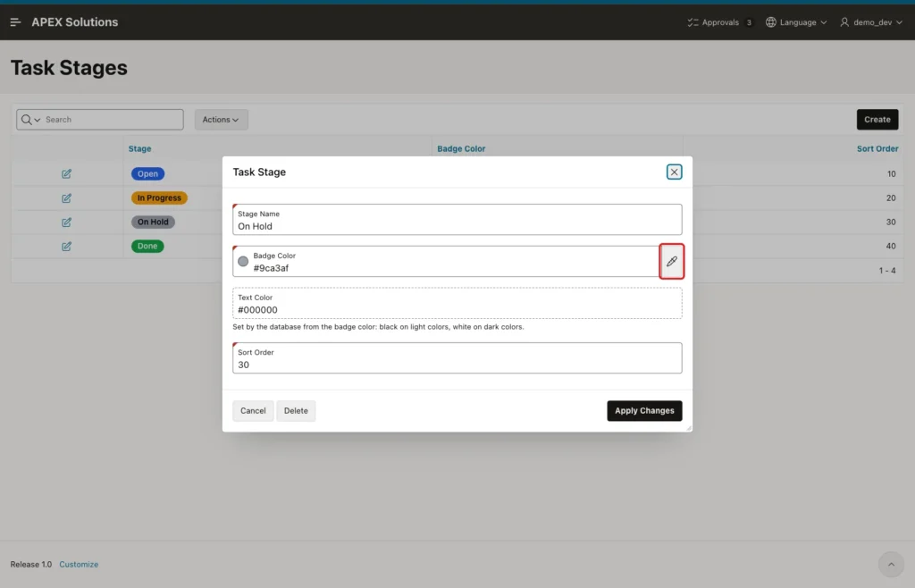
Task: Edit the Open stage row
Action: coord(66,174)
